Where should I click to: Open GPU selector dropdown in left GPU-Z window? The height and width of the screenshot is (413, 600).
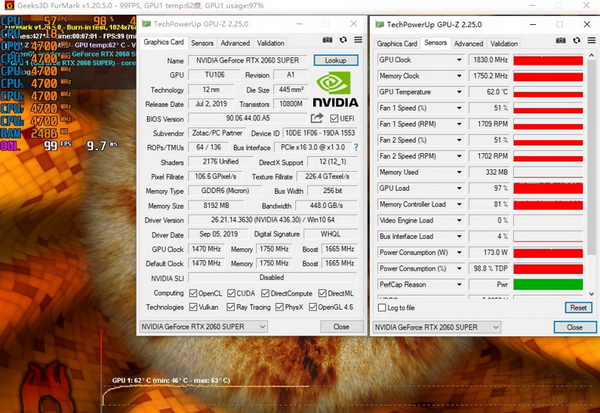[x=203, y=326]
